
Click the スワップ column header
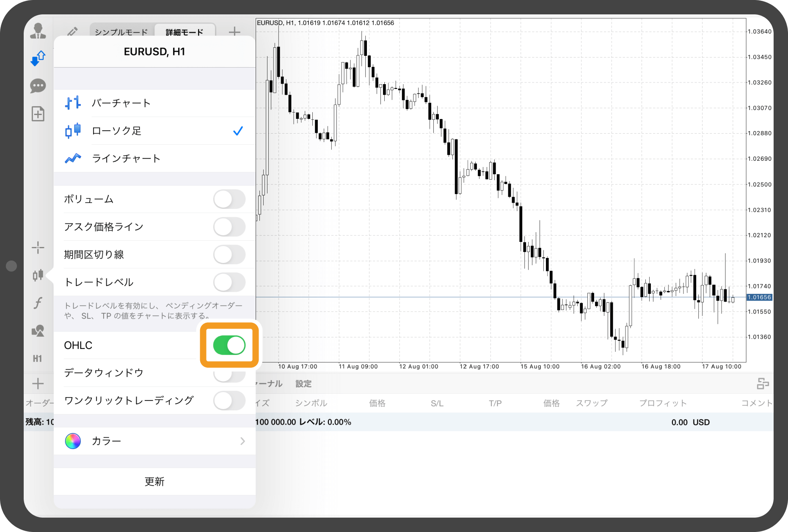pyautogui.click(x=592, y=403)
